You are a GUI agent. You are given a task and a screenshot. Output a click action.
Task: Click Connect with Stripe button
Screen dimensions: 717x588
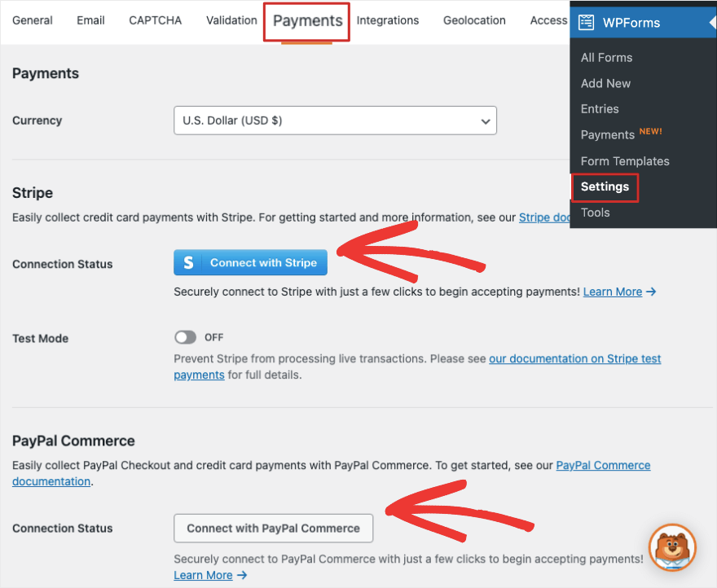(250, 262)
